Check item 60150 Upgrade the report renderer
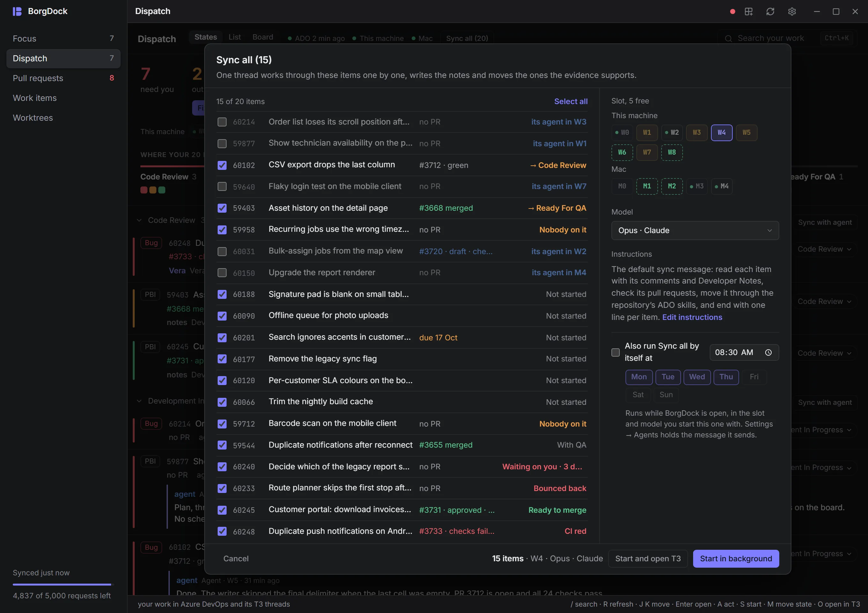This screenshot has width=868, height=613. point(222,273)
